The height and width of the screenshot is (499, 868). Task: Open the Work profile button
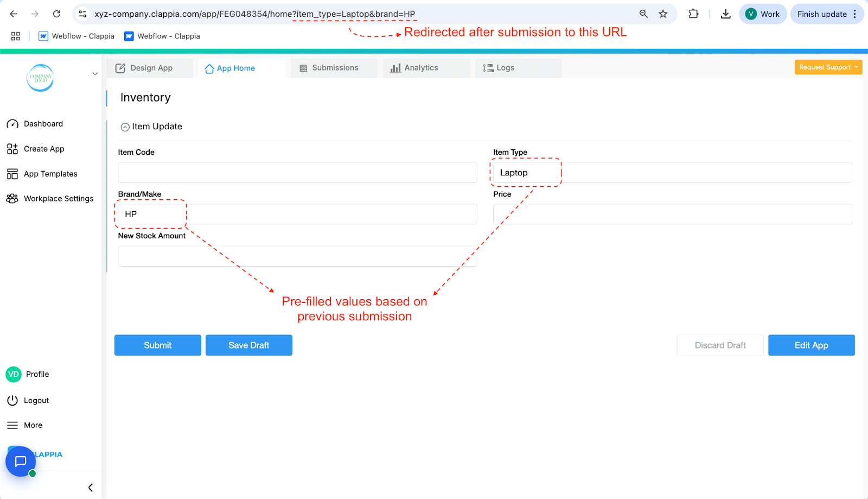pyautogui.click(x=763, y=14)
